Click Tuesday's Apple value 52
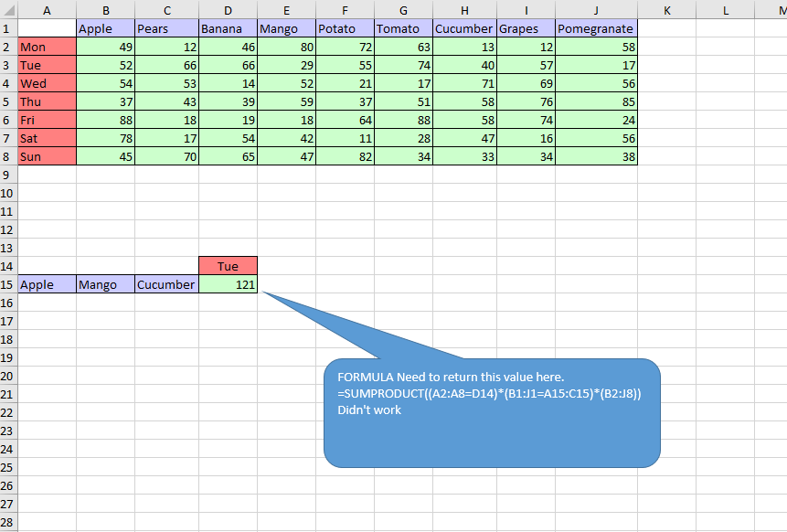Screen dimensions: 787x532 (105, 65)
